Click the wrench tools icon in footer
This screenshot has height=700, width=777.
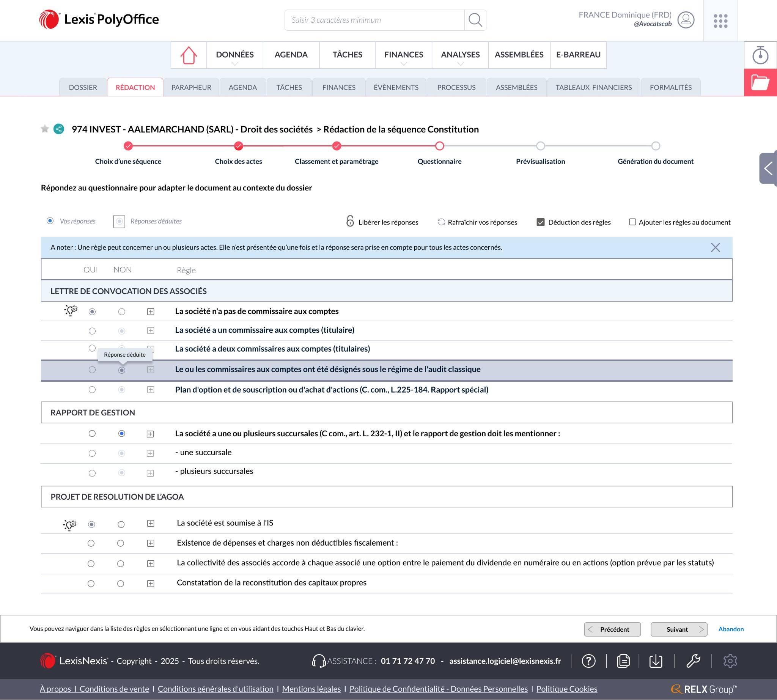click(x=693, y=661)
